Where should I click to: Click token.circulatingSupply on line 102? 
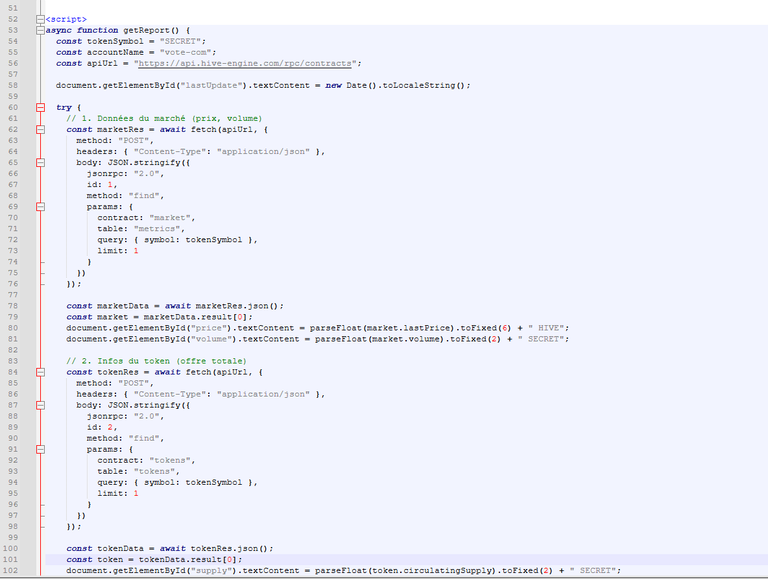click(x=432, y=571)
